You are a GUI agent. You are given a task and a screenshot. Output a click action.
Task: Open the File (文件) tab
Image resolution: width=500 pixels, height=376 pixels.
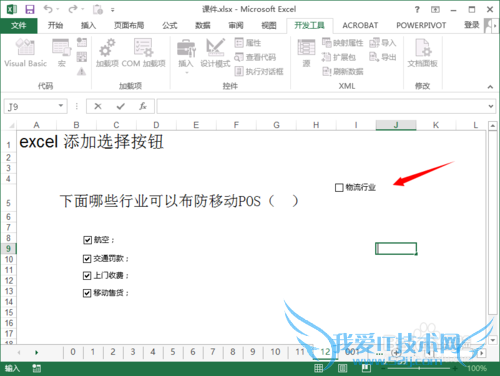click(x=19, y=25)
